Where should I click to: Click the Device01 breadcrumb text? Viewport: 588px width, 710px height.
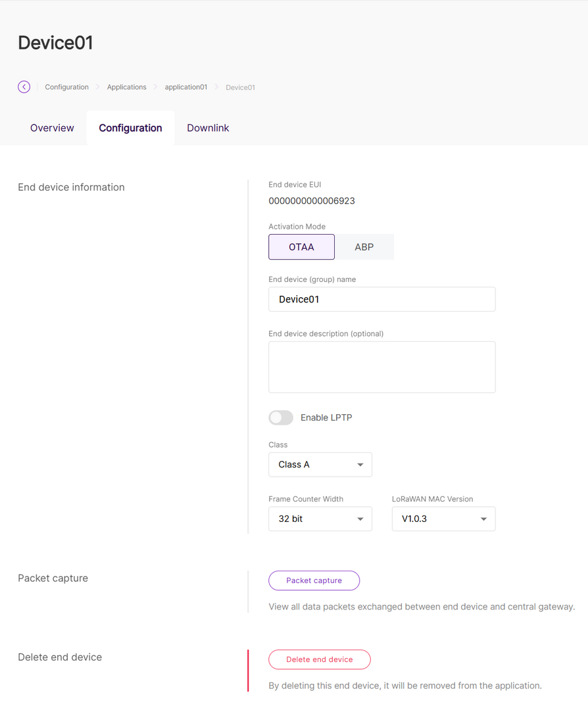(x=240, y=87)
